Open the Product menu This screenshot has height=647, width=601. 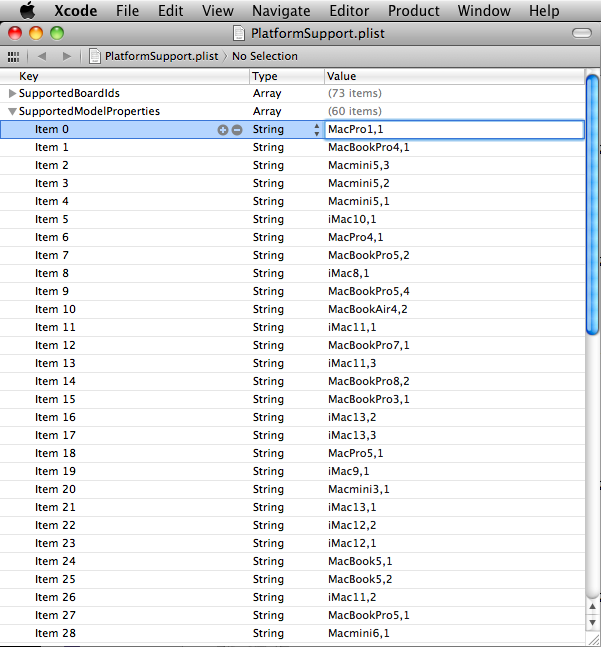(x=413, y=11)
